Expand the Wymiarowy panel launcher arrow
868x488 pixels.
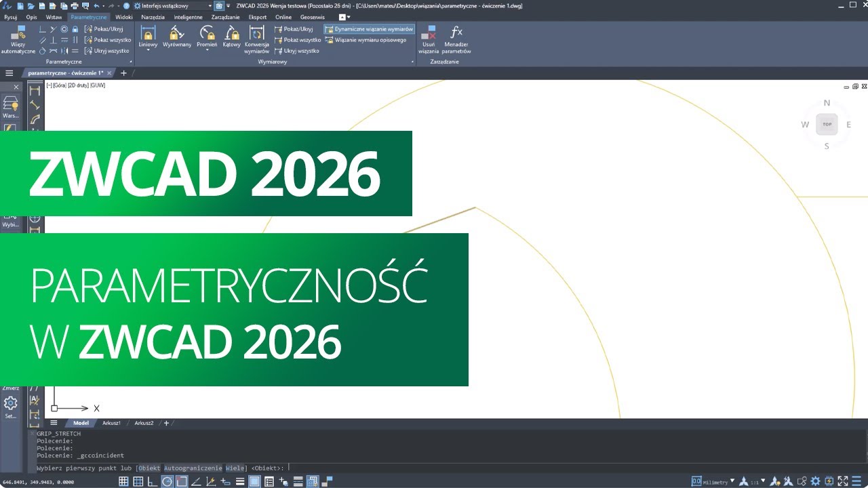pos(412,62)
